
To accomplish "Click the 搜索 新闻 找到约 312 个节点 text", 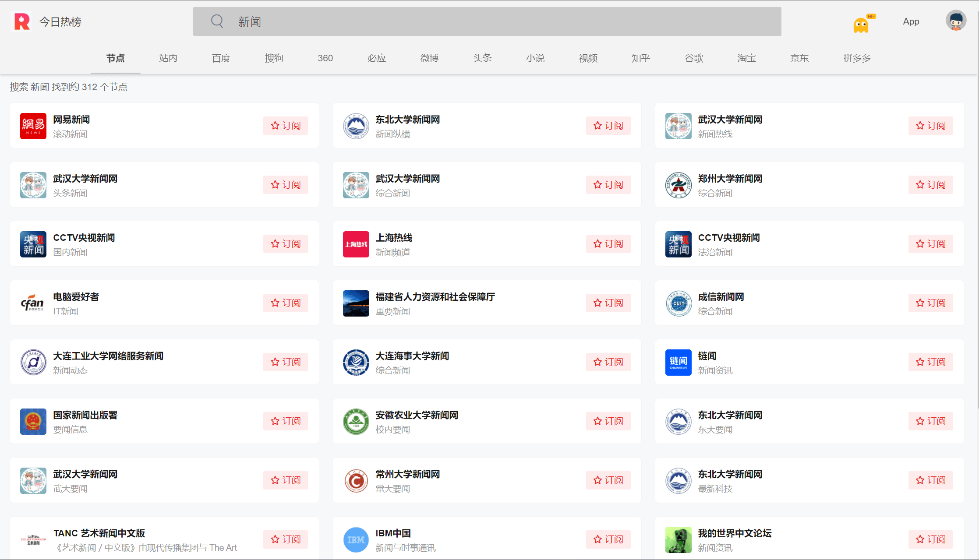I will [x=69, y=87].
